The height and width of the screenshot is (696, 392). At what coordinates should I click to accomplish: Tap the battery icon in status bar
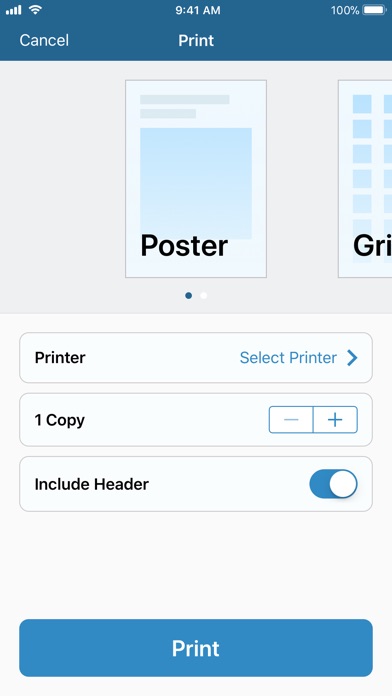tap(375, 10)
